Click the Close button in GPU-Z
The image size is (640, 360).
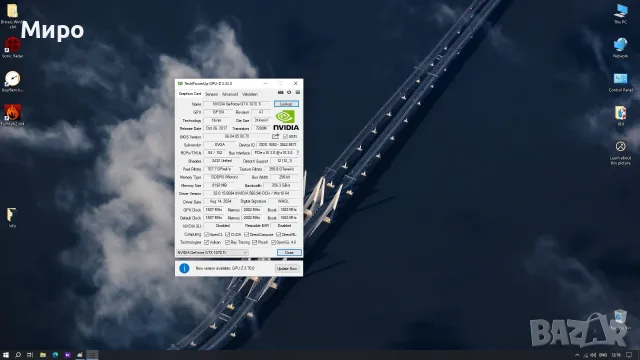coord(289,253)
